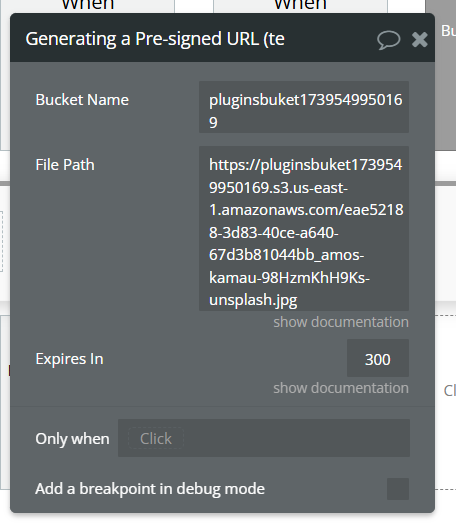Show documentation below Expires In field
Screen dimensions: 456x526
coord(341,388)
